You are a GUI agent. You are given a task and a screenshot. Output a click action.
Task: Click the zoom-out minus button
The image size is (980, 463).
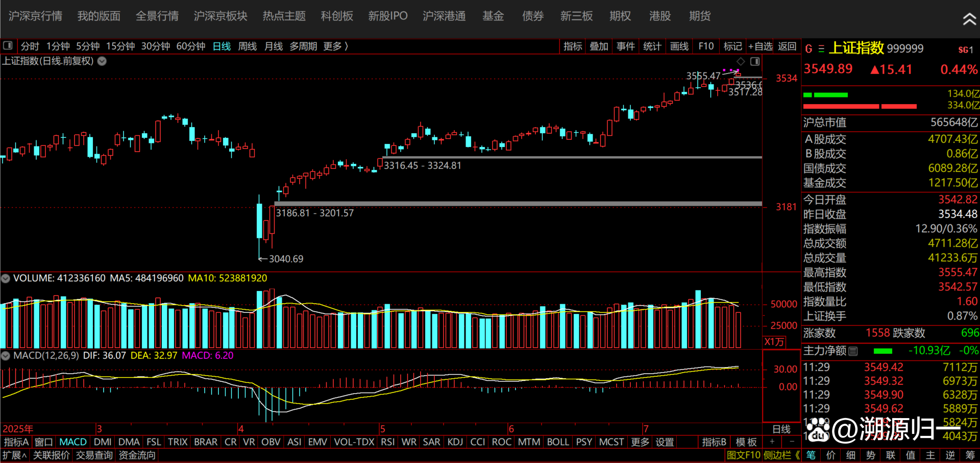tap(792, 442)
